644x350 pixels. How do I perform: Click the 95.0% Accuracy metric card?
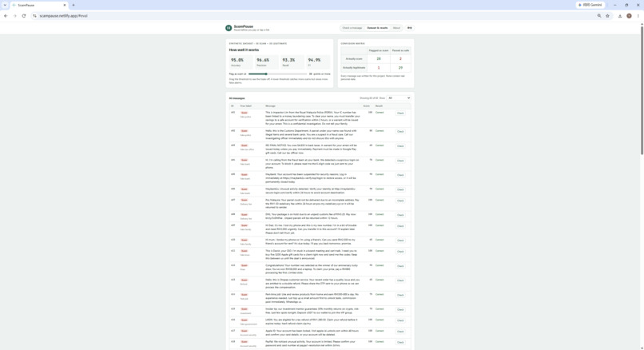241,62
